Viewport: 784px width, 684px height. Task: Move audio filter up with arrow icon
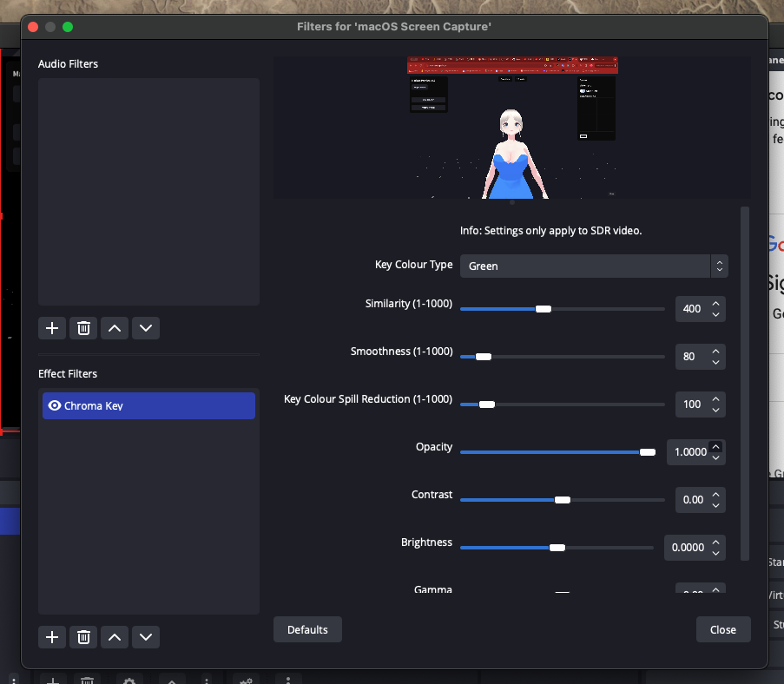point(115,328)
